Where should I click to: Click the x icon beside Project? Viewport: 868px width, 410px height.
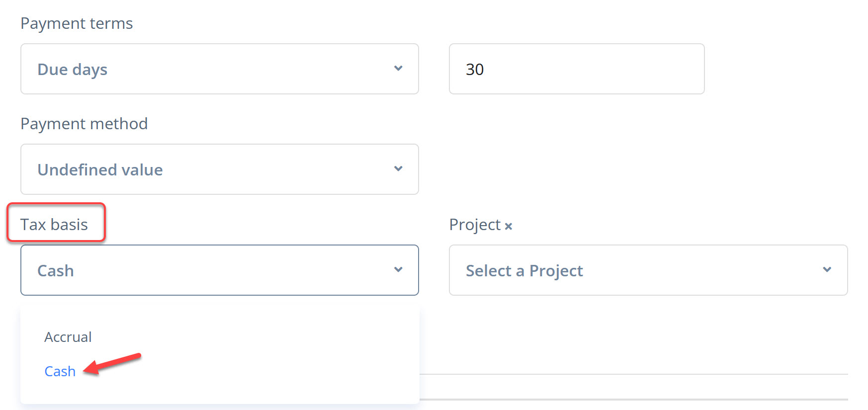tap(508, 226)
